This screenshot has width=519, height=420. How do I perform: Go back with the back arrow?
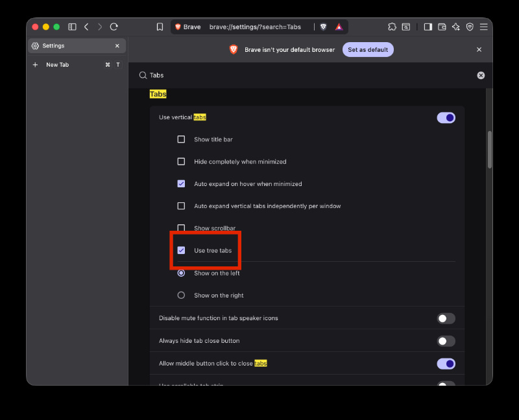[86, 27]
